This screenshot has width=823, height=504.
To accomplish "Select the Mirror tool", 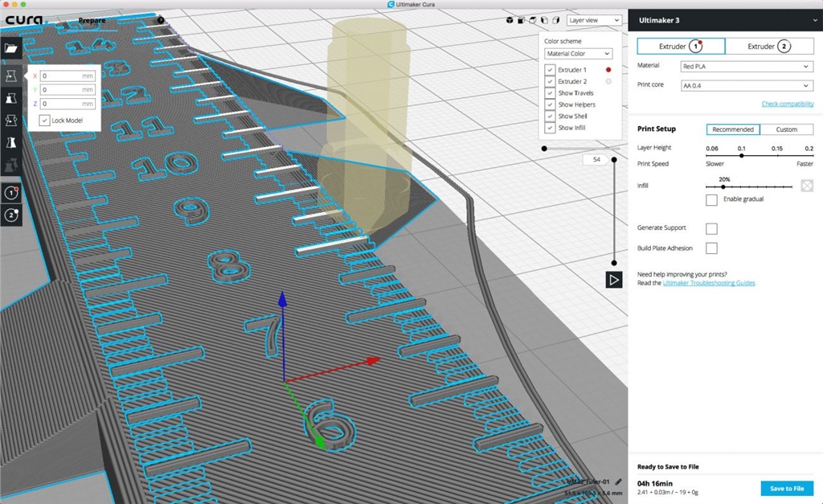I will point(11,142).
